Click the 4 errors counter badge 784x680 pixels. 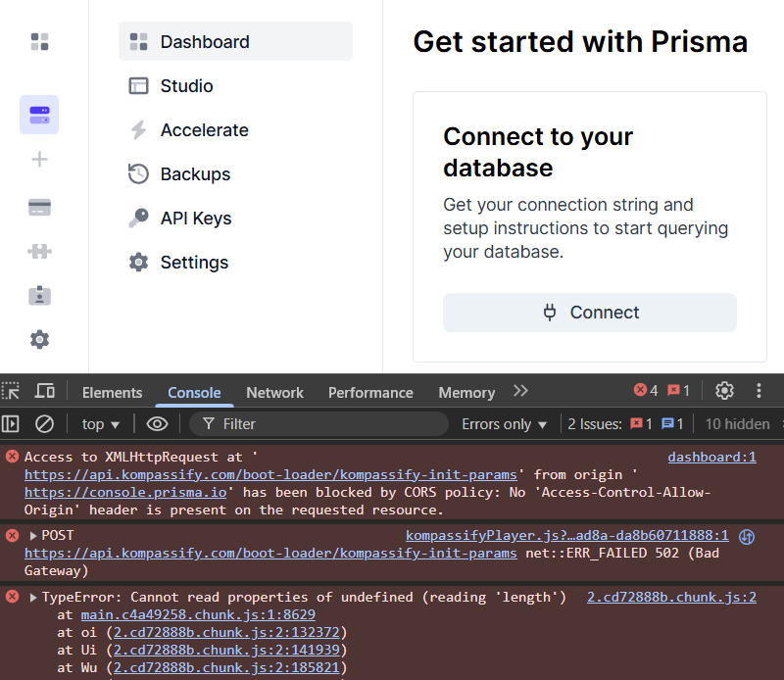tap(646, 390)
